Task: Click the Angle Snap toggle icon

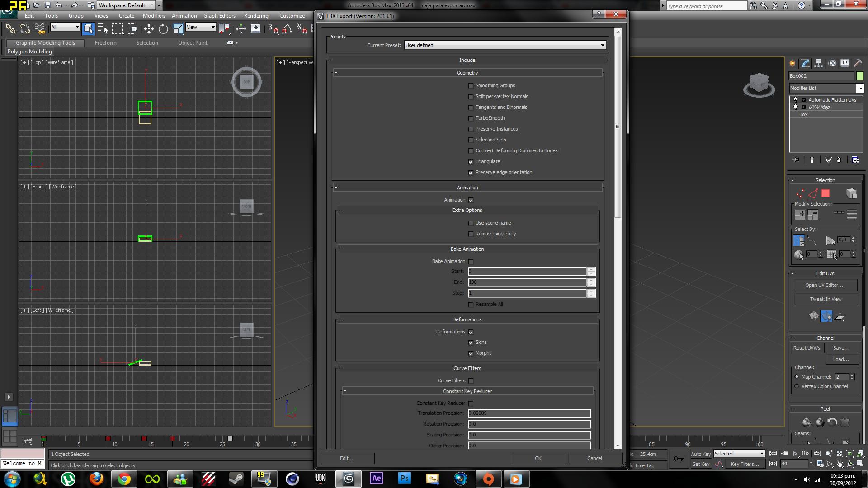Action: (x=287, y=29)
